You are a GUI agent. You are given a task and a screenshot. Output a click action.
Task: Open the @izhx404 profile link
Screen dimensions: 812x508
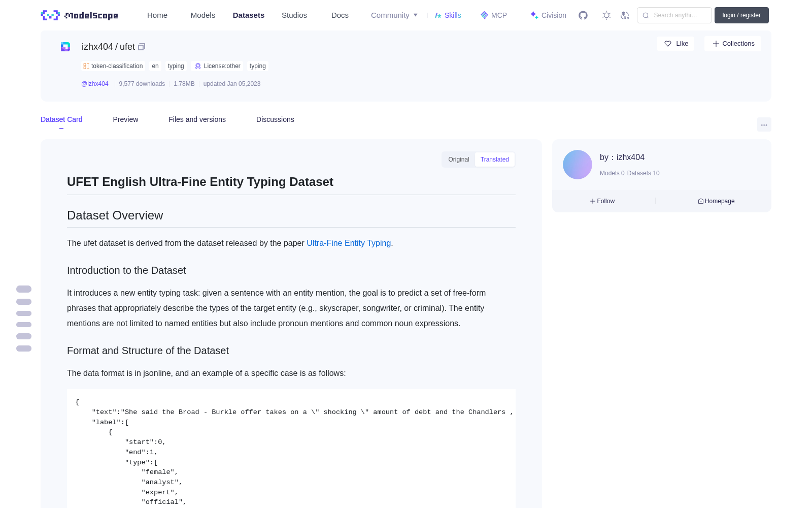95,84
